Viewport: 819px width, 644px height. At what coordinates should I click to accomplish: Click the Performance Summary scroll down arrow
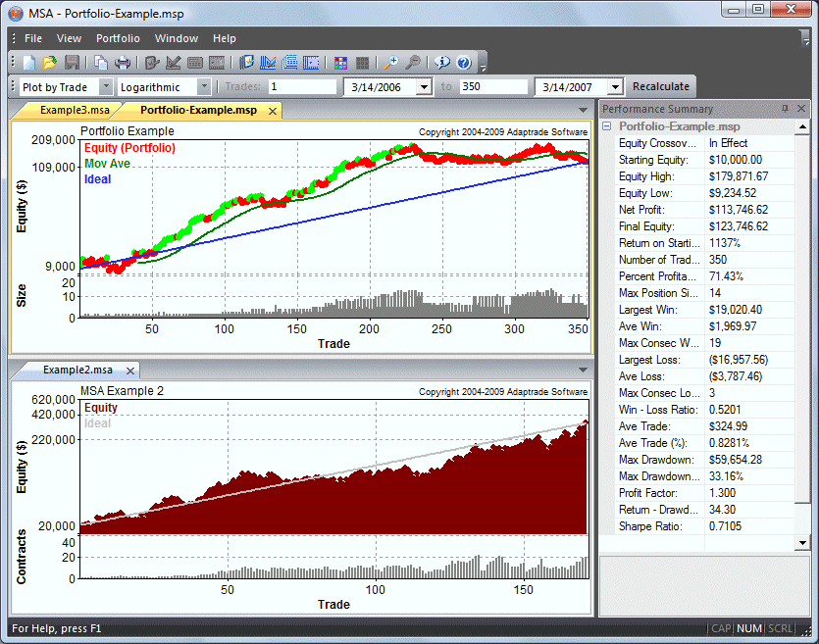coord(802,543)
